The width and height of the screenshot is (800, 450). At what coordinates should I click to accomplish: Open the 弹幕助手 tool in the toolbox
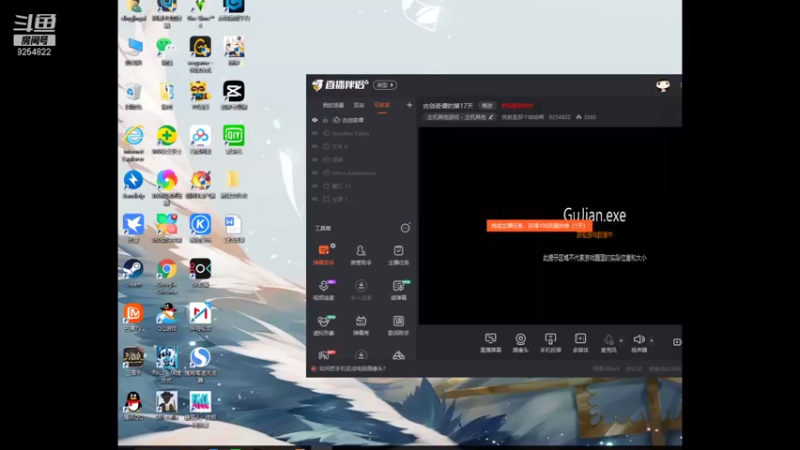click(x=323, y=255)
